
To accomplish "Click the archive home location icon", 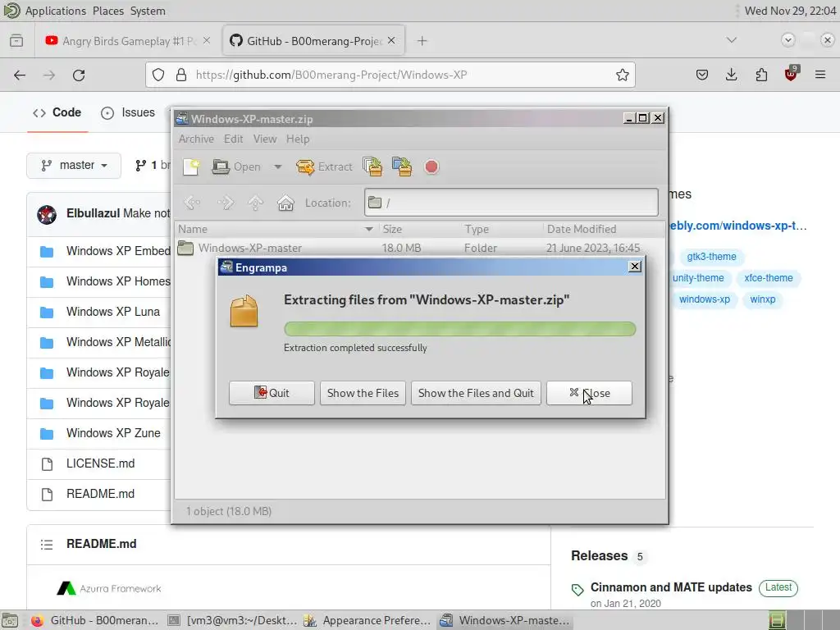I will tap(285, 203).
